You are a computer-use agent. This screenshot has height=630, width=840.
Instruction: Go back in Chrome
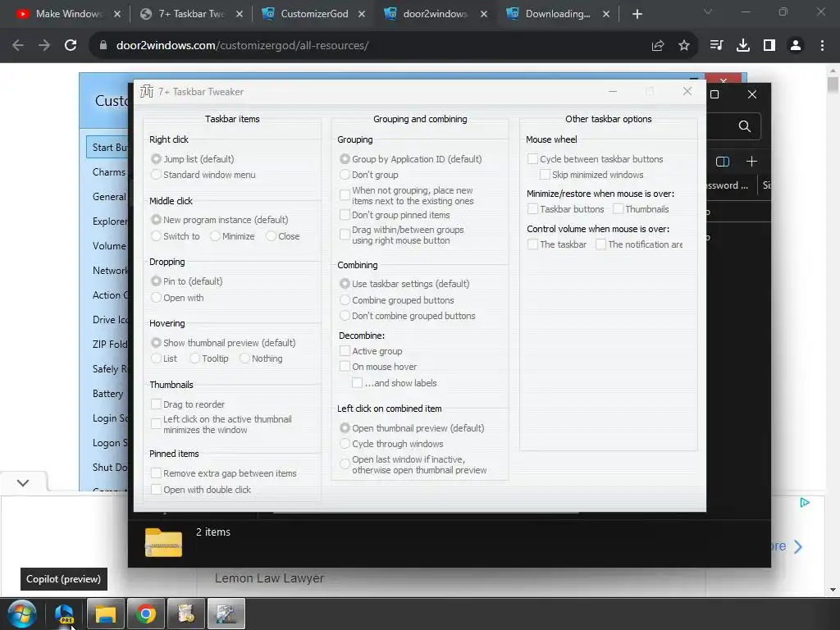pos(18,46)
